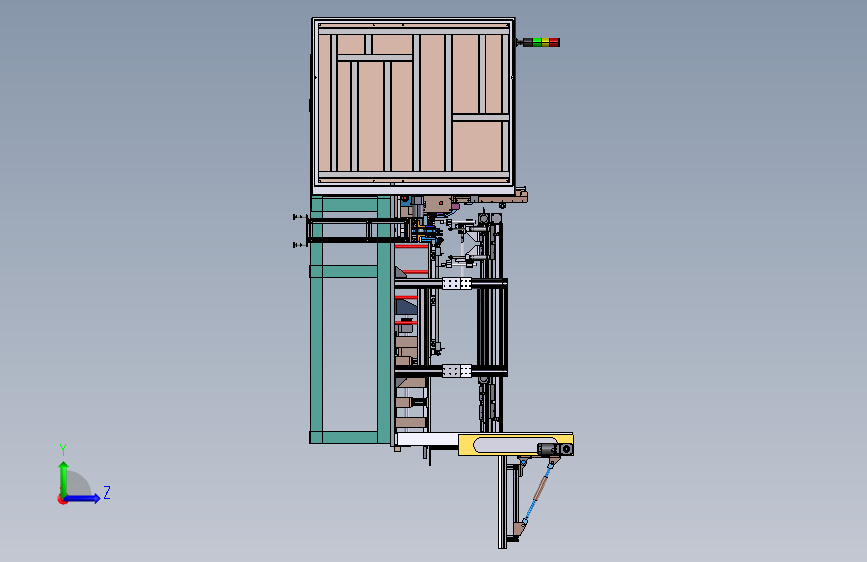Select the lower white perforated connector plate
The height and width of the screenshot is (562, 867).
pyautogui.click(x=457, y=371)
